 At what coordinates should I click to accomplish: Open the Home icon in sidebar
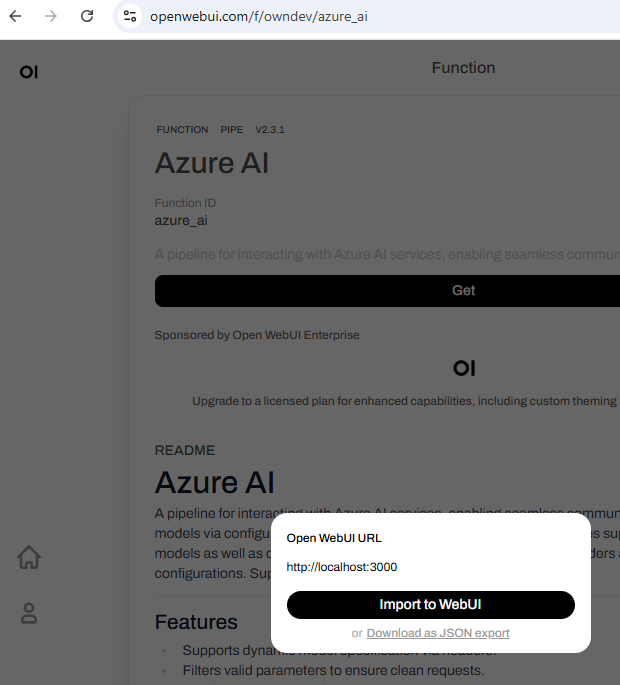(29, 557)
